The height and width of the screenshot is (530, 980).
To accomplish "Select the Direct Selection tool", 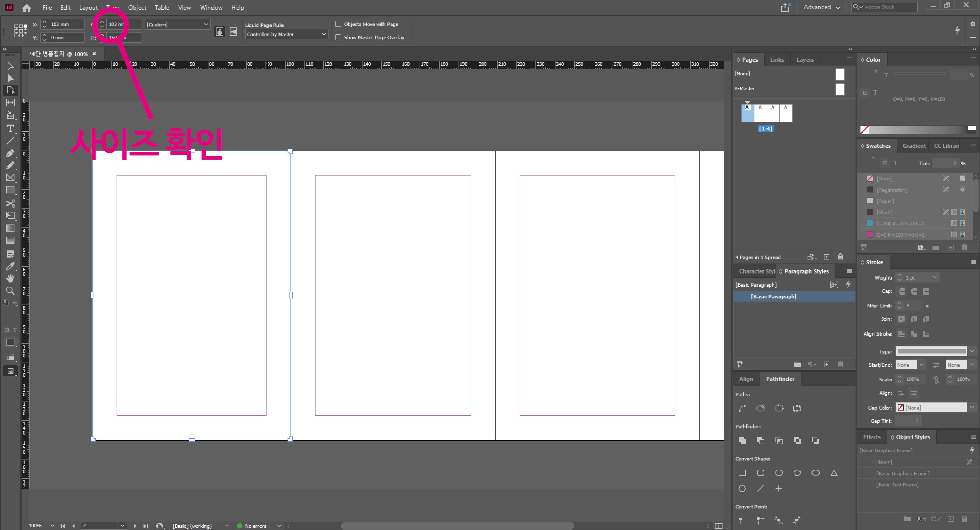I will pyautogui.click(x=10, y=78).
